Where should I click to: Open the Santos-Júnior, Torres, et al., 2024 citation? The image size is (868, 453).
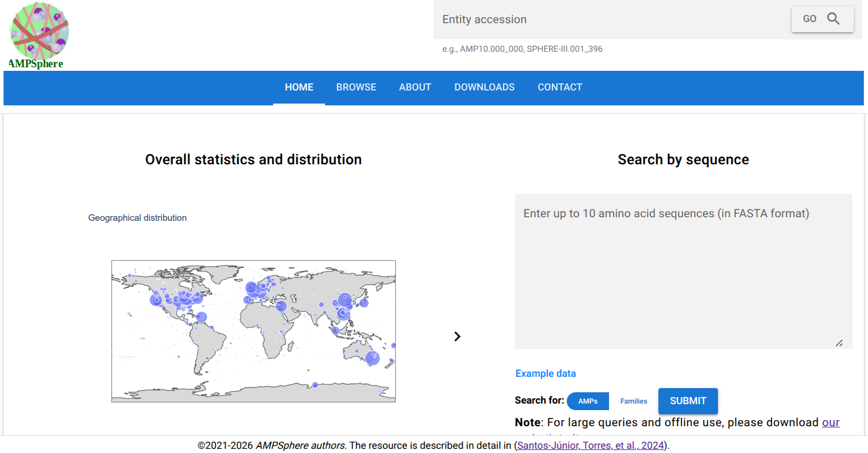[590, 444]
